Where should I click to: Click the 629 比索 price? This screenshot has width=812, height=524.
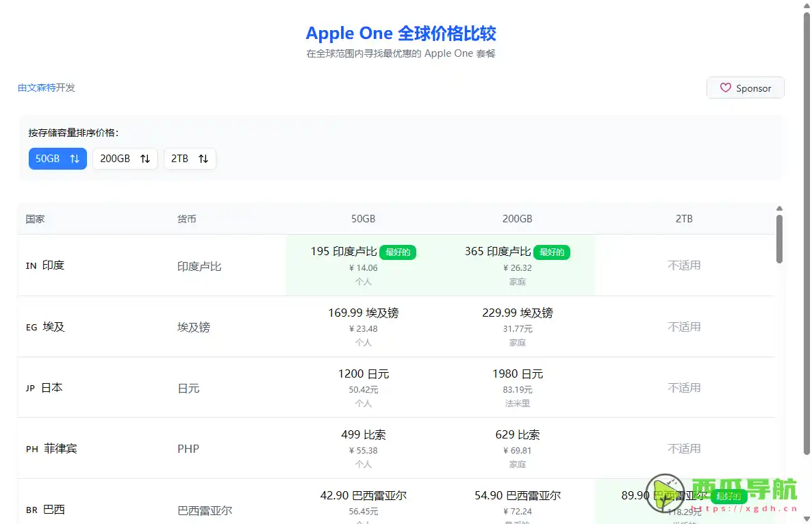[518, 434]
